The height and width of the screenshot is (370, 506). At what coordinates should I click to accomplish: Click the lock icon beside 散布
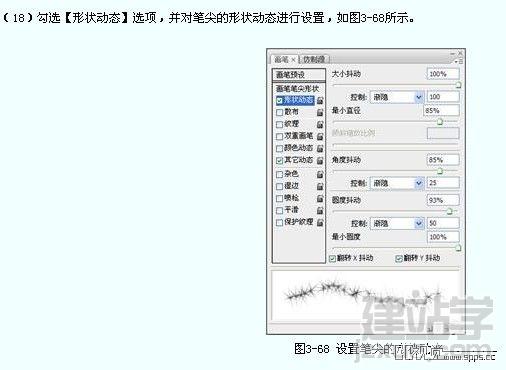320,112
